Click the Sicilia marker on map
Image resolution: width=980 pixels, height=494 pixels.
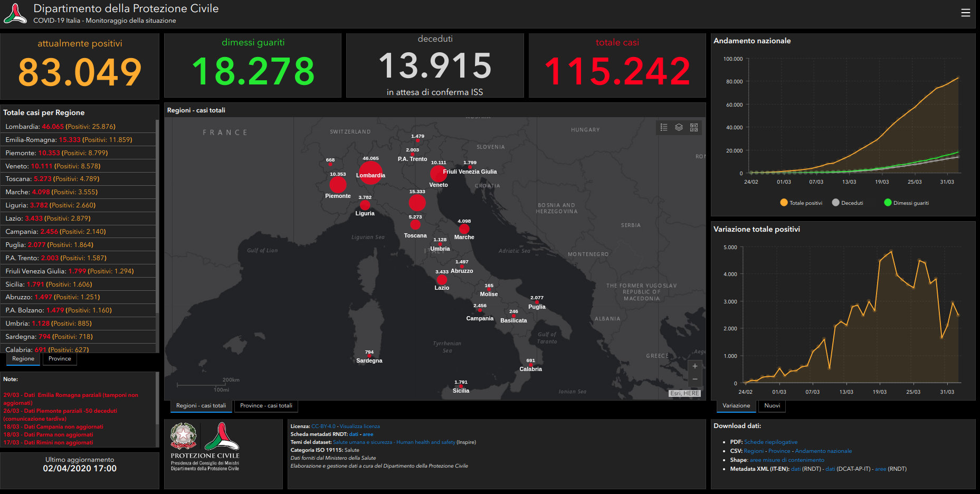tap(461, 386)
